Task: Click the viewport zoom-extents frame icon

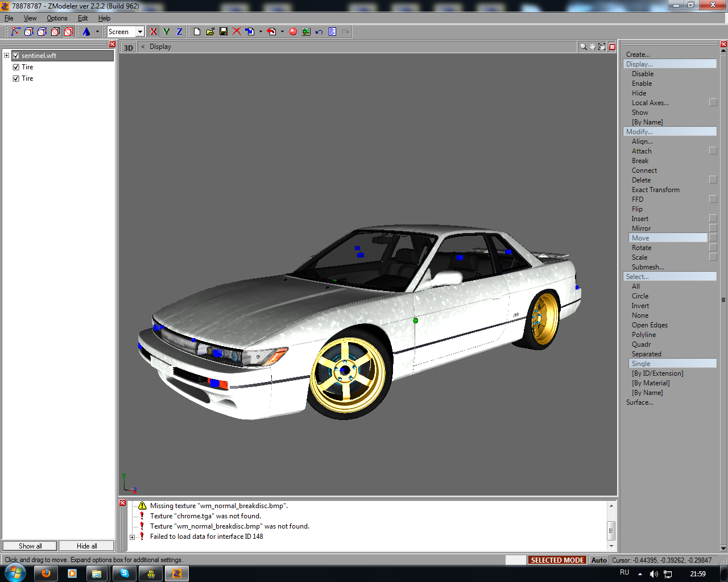Action: (x=602, y=47)
